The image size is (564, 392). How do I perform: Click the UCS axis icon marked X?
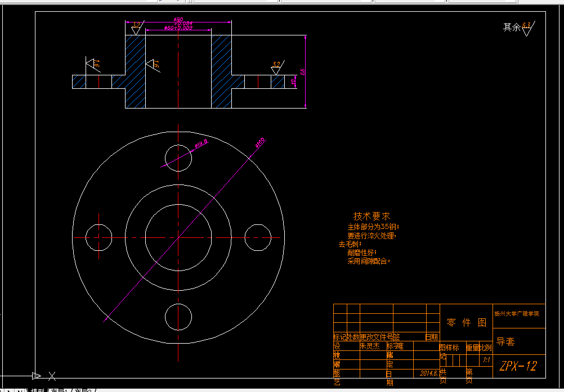(x=52, y=376)
